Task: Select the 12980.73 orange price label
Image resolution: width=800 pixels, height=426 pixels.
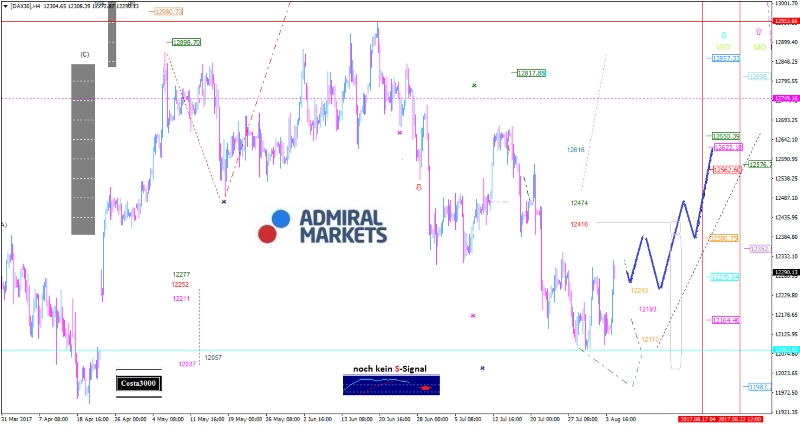Action: pos(169,11)
